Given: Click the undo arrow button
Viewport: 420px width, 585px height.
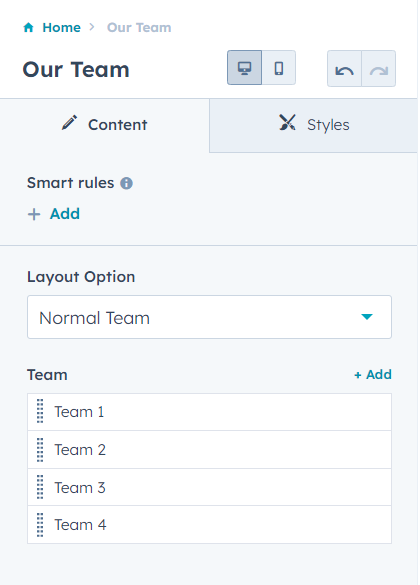Looking at the screenshot, I should [344, 69].
